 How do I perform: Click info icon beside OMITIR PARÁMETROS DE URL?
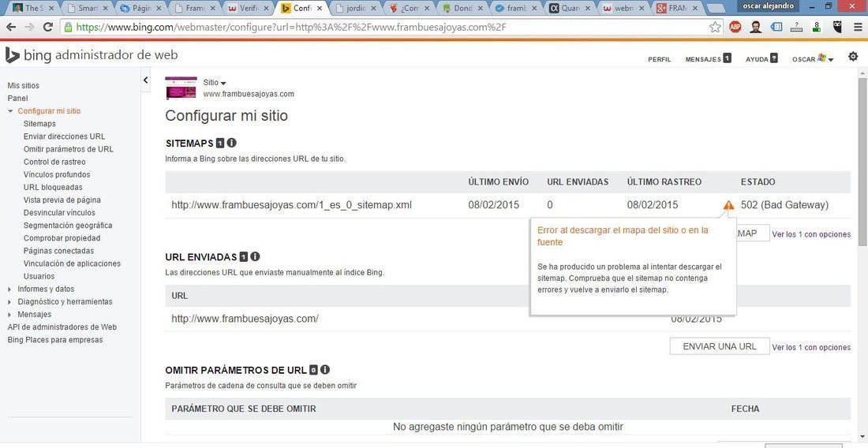click(325, 369)
